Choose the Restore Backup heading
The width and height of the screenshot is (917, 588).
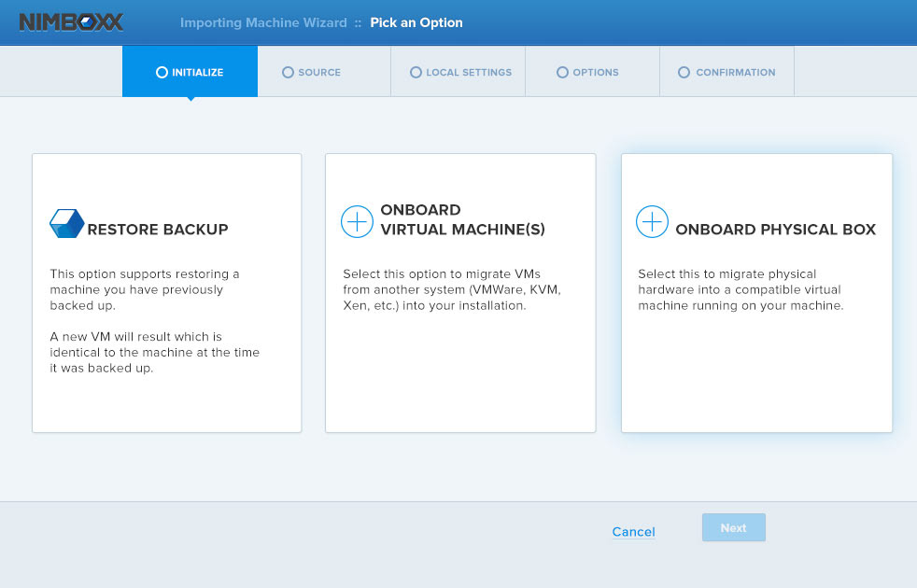point(158,229)
